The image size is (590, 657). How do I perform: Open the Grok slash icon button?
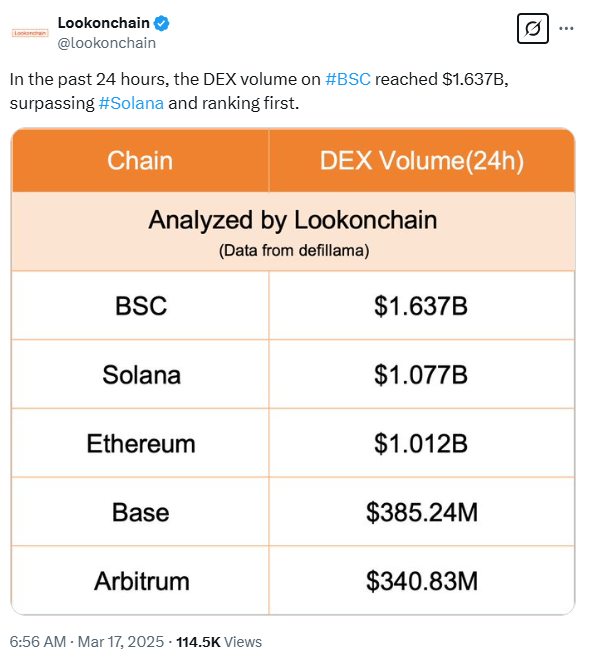click(x=533, y=28)
